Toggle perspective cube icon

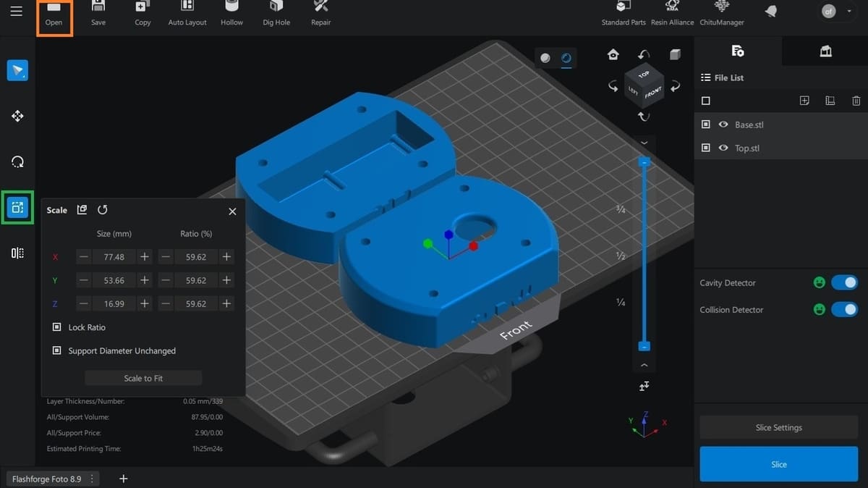click(x=675, y=55)
